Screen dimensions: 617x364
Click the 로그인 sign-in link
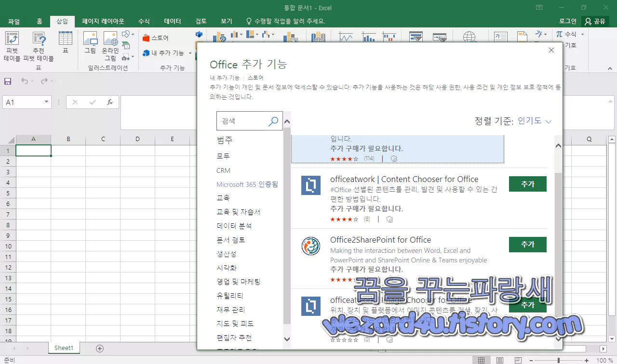[568, 21]
